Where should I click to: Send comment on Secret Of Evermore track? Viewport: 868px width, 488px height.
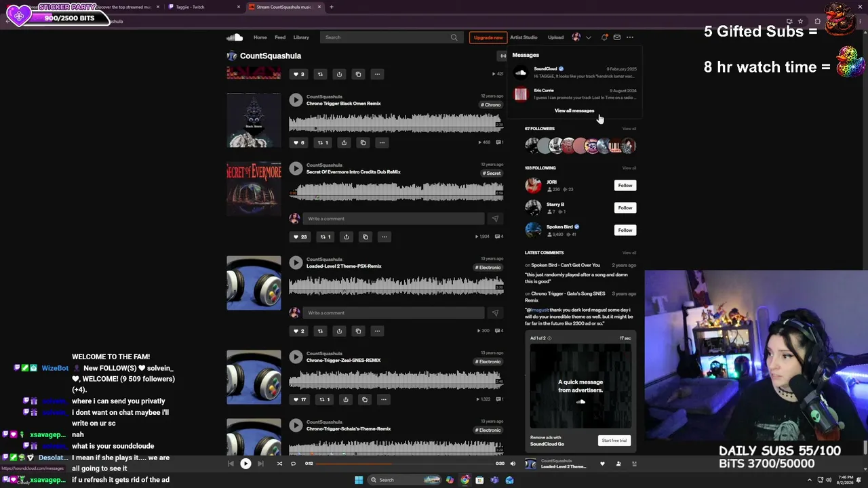[x=494, y=218]
